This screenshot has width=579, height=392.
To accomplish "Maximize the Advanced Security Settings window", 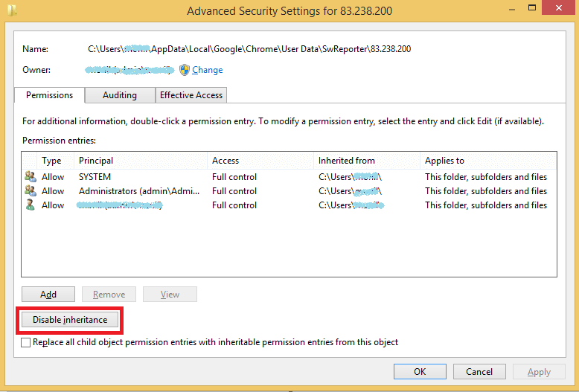I will pos(532,8).
